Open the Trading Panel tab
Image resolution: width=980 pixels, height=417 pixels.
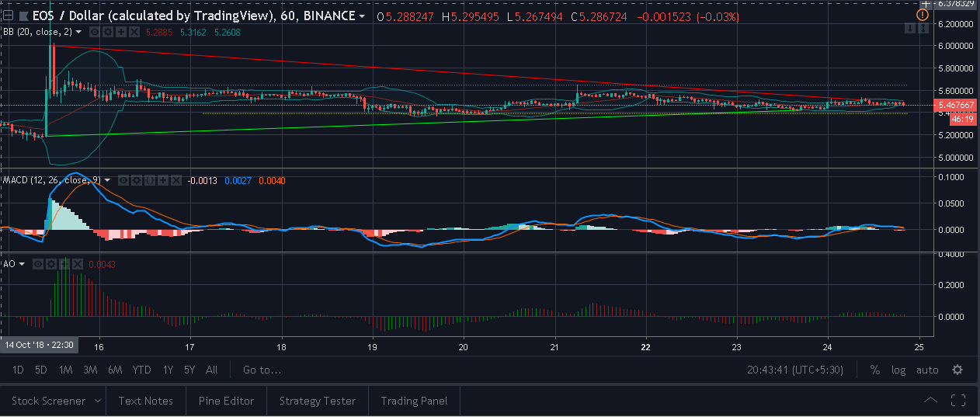click(414, 401)
